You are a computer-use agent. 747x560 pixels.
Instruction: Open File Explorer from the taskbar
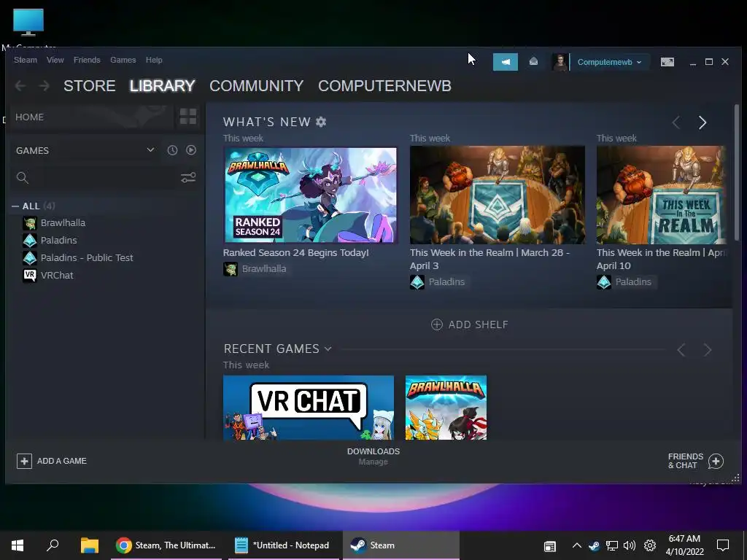89,545
